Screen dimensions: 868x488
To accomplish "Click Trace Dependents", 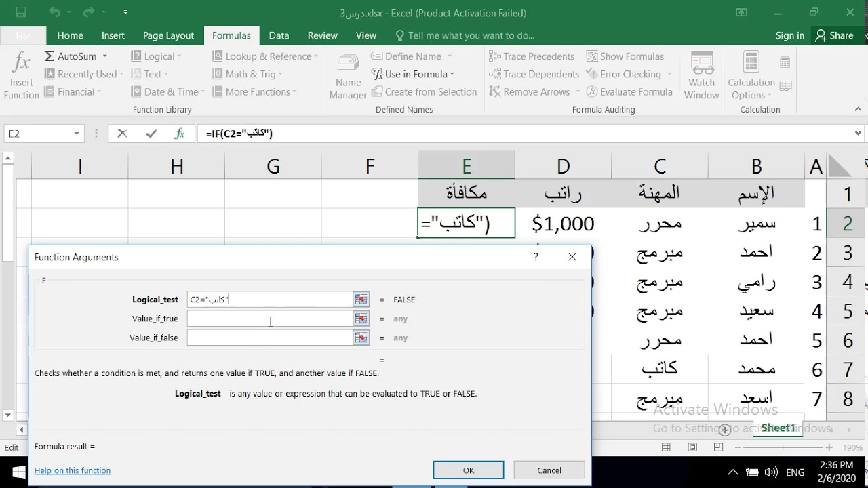I will point(534,74).
